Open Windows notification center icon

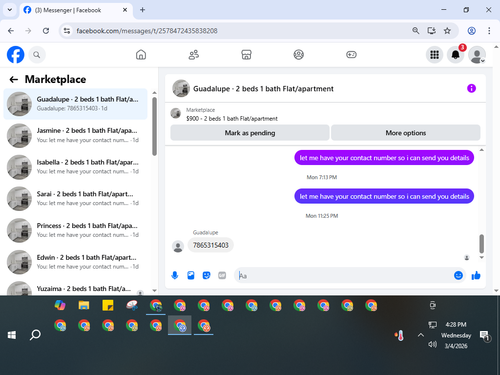click(484, 336)
